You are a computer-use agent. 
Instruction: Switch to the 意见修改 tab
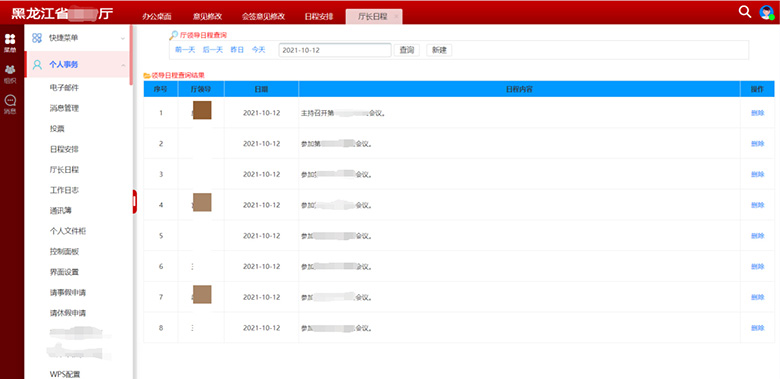(208, 16)
